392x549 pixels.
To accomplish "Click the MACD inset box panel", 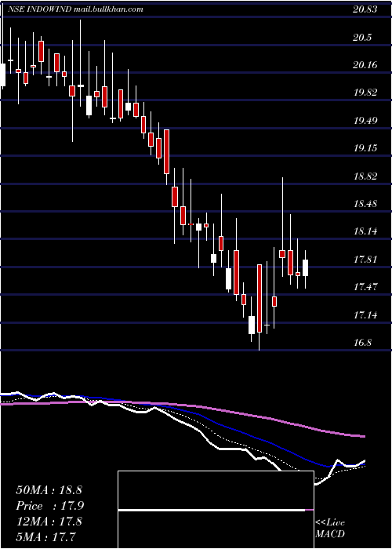I will pyautogui.click(x=216, y=510).
